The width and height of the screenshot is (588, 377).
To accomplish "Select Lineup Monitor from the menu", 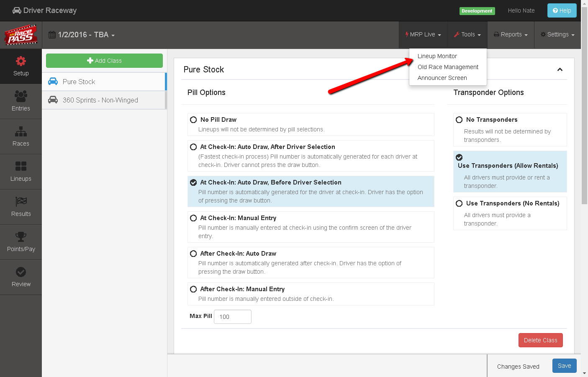I will pyautogui.click(x=437, y=56).
